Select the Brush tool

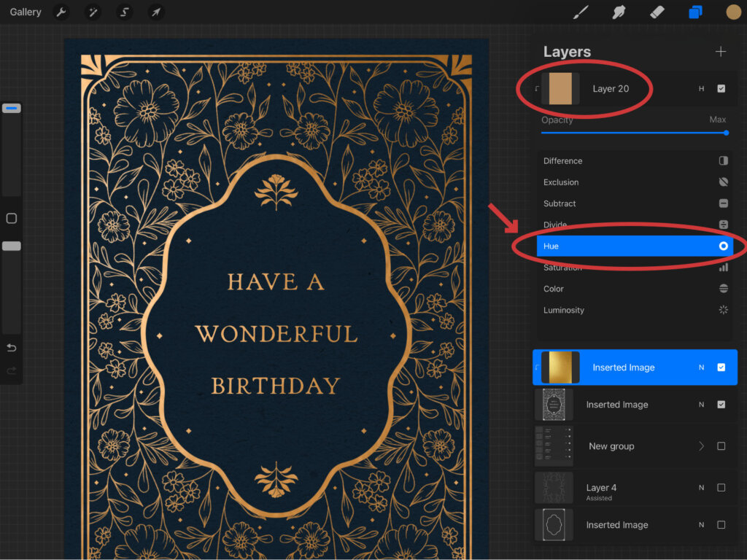[581, 12]
